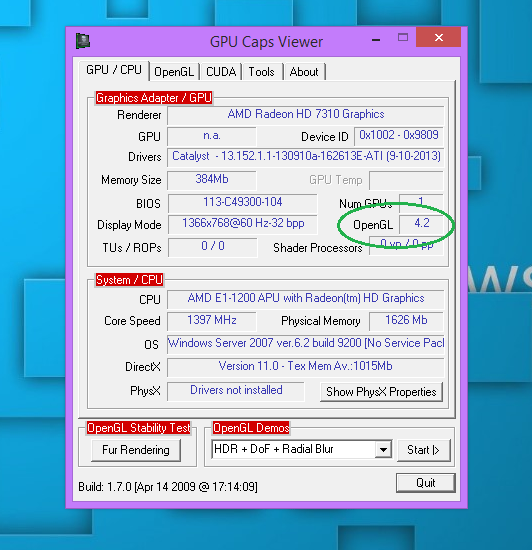Screen dimensions: 532x550
Task: Click the Memory Size value 384Mb
Action: point(212,180)
